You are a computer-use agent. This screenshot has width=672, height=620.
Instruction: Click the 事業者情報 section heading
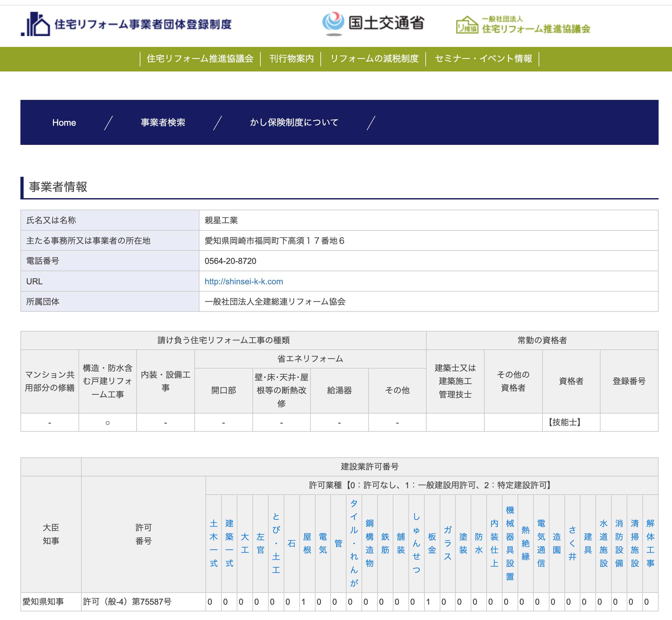tap(58, 187)
